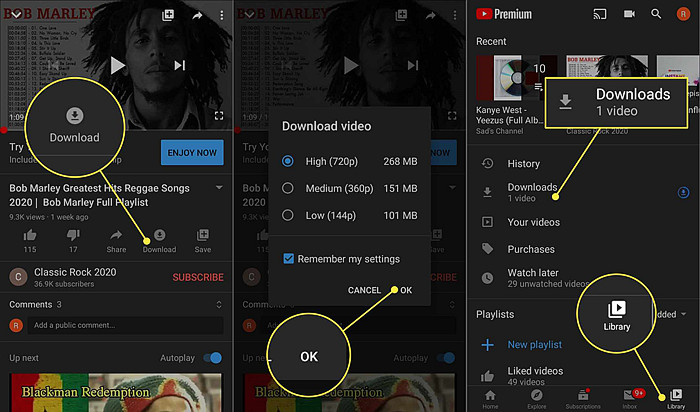The height and width of the screenshot is (412, 700).
Task: Subscribe to Classic Rock 2020
Action: 198,277
